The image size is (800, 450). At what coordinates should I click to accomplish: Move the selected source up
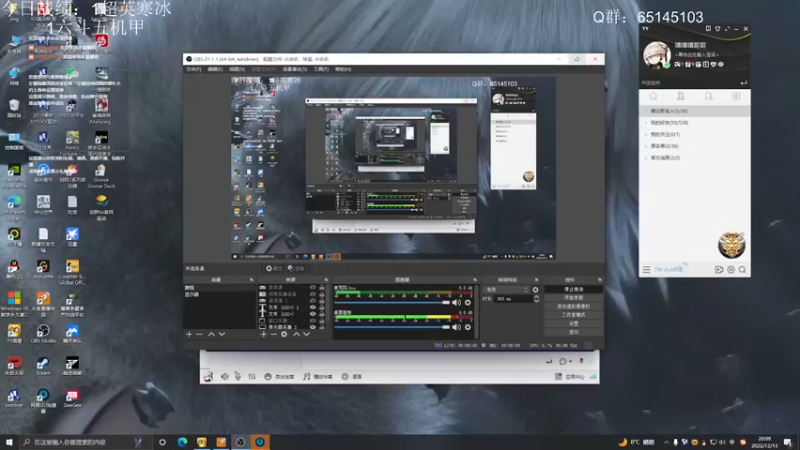[296, 334]
